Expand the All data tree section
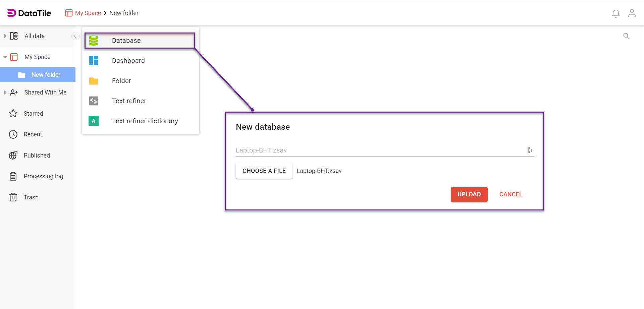The image size is (644, 309). click(5, 36)
